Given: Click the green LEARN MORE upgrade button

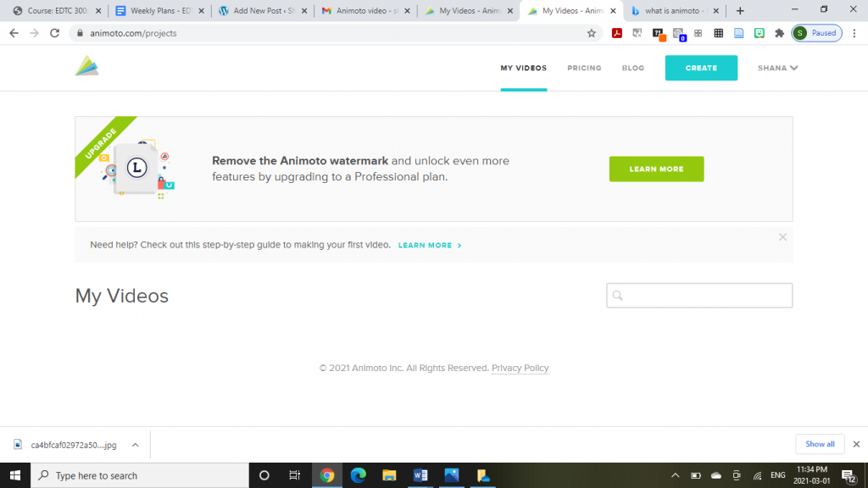Looking at the screenshot, I should click(656, 169).
